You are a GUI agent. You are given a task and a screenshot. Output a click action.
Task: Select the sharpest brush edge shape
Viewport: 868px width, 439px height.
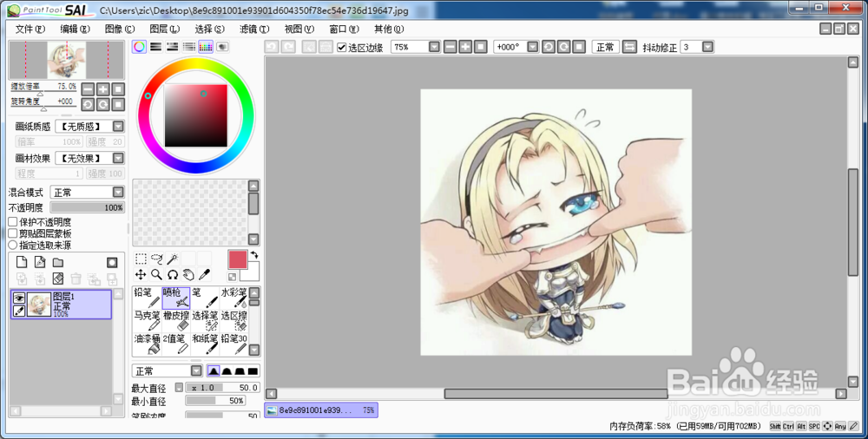(214, 371)
